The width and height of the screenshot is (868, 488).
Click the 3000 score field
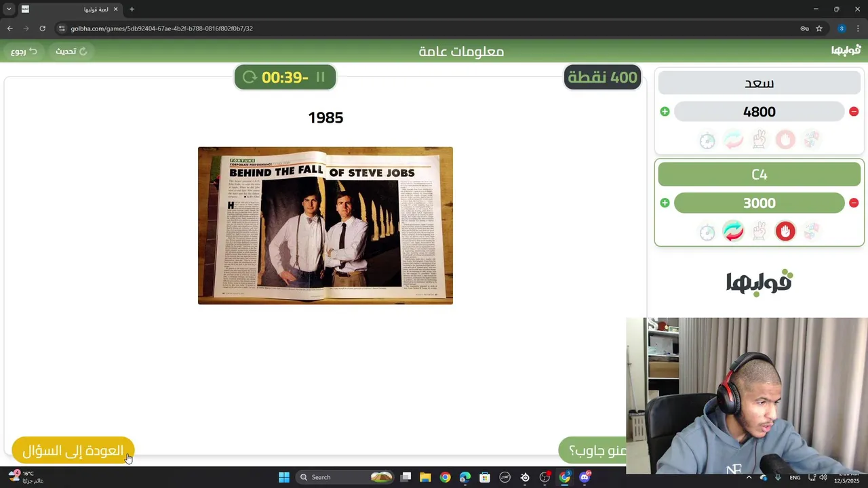[x=759, y=203]
